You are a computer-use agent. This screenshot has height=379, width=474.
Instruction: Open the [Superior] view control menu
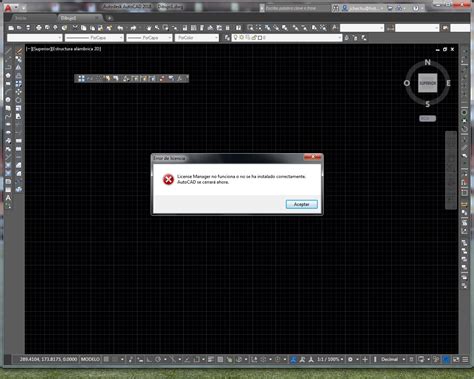coord(43,49)
